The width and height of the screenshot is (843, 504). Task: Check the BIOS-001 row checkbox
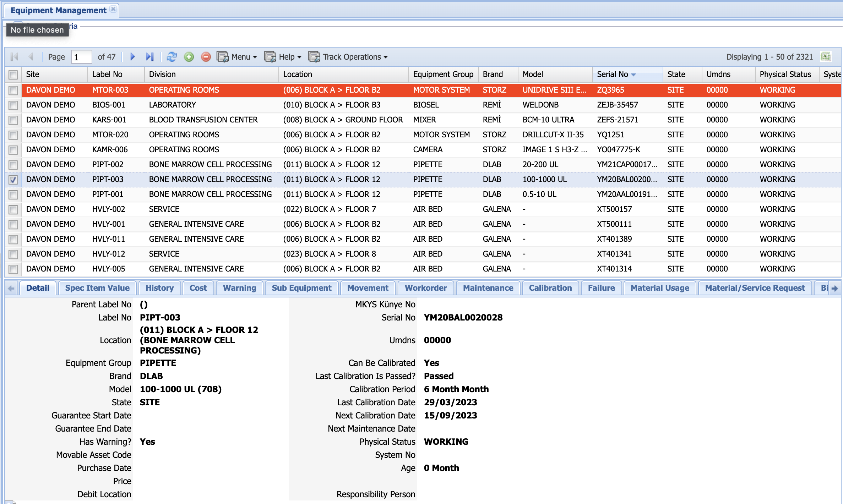pyautogui.click(x=13, y=105)
